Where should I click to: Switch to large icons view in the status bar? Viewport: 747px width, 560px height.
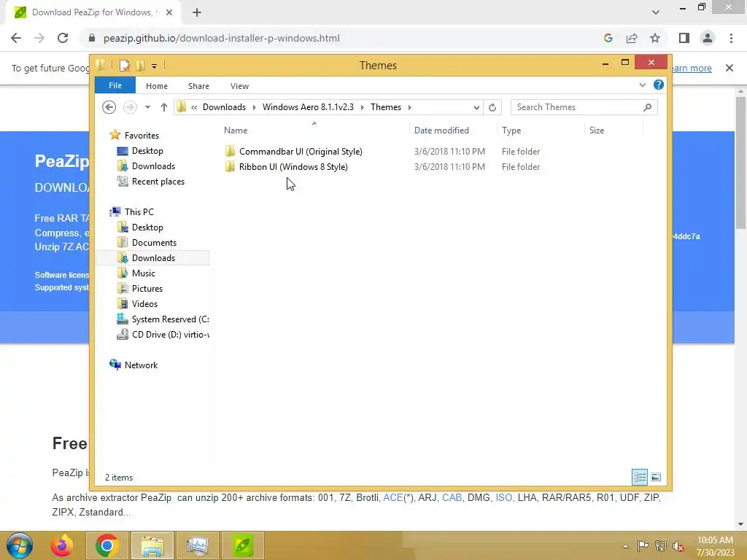656,477
